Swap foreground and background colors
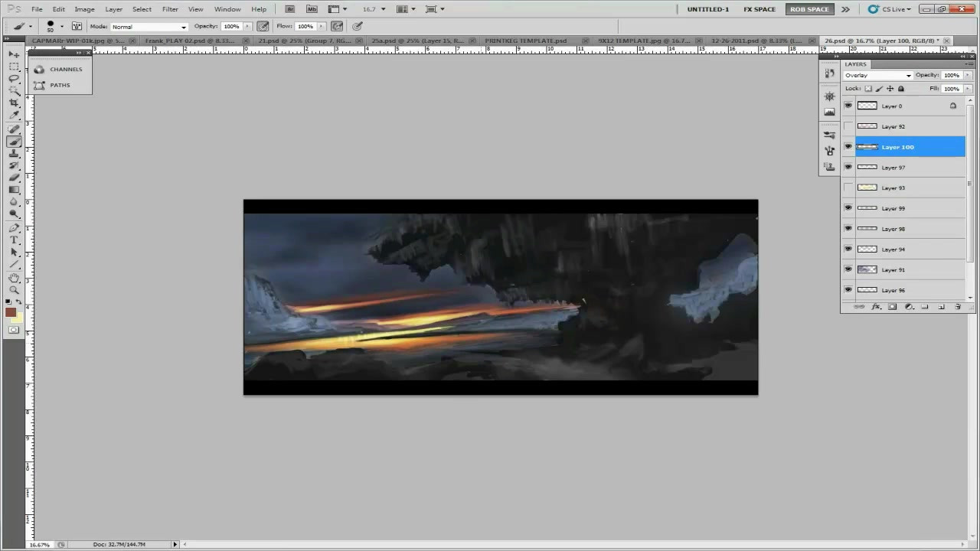 coord(19,302)
